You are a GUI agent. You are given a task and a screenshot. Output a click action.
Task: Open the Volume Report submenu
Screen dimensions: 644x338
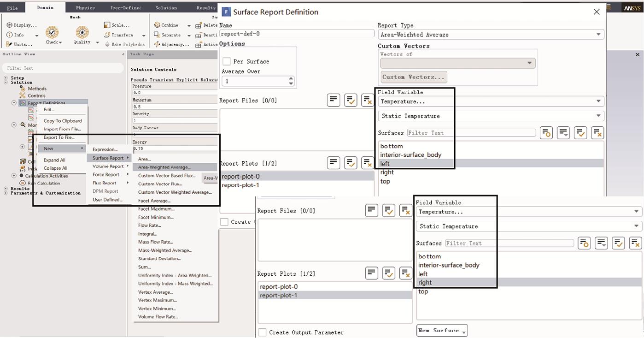tap(109, 166)
